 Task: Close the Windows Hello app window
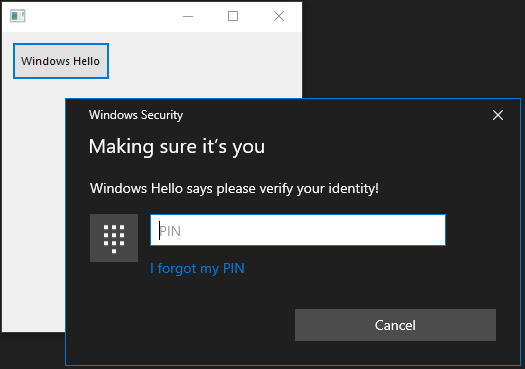pyautogui.click(x=279, y=16)
